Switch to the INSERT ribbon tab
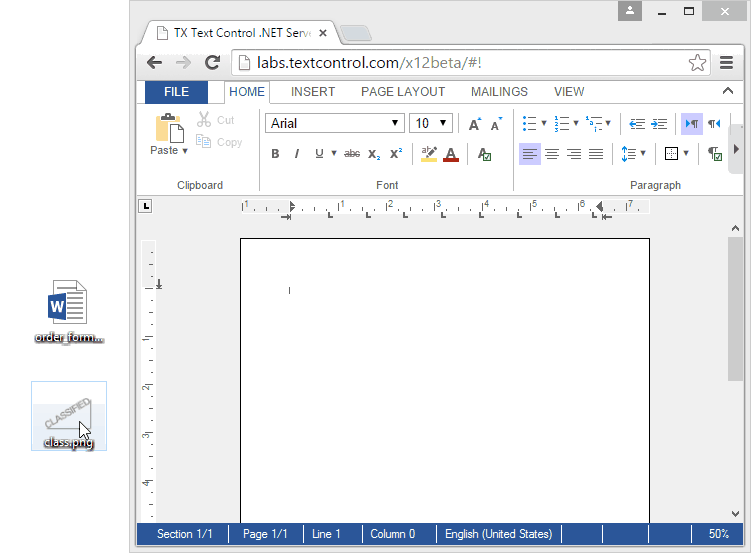Viewport: 751px width, 553px height. pyautogui.click(x=313, y=92)
